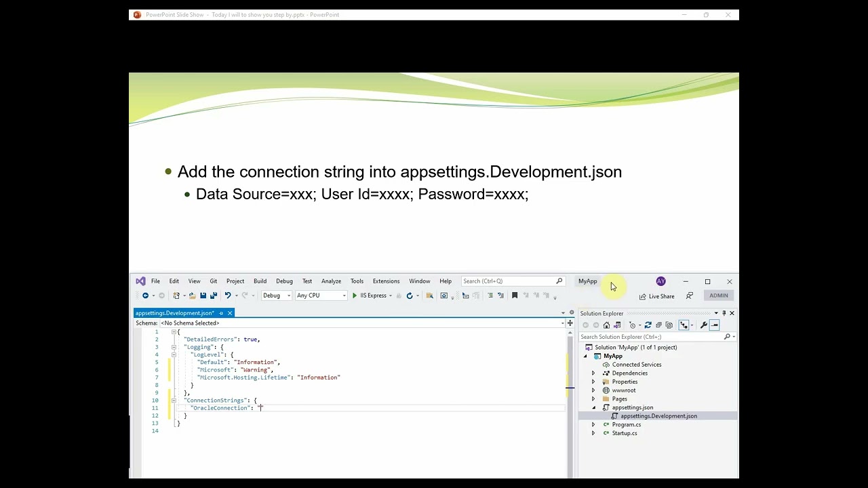Select Solution 'MyApp' root node
868x488 pixels.
click(635, 348)
